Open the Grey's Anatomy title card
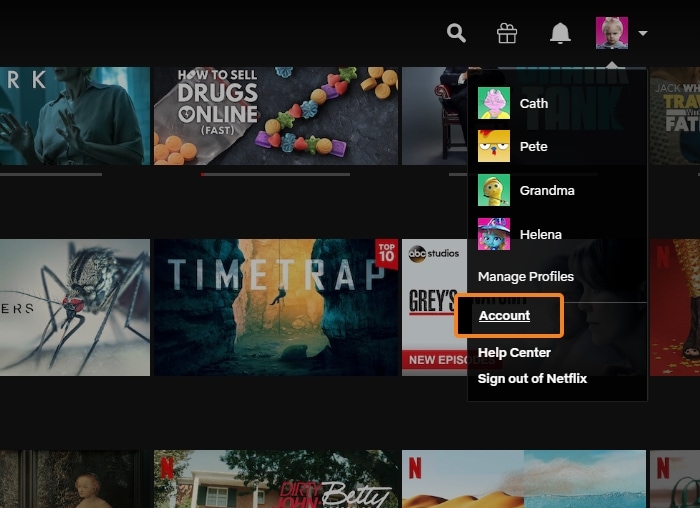Viewport: 700px width, 508px height. pyautogui.click(x=434, y=307)
